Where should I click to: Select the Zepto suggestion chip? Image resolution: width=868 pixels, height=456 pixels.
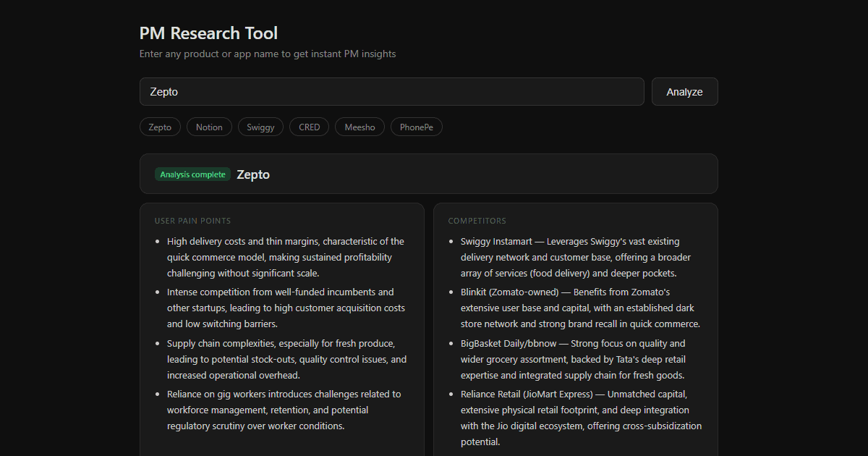[x=160, y=127]
